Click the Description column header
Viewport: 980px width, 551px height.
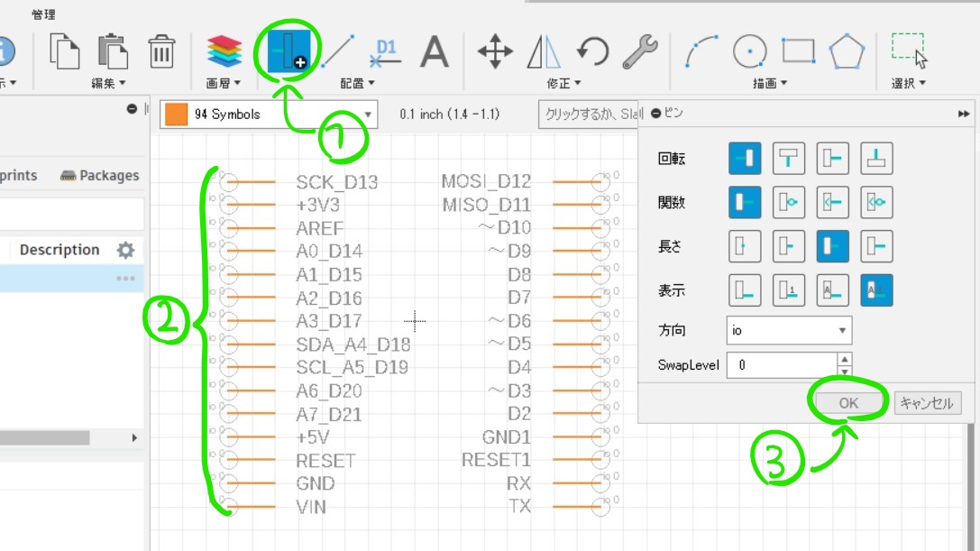tap(60, 250)
